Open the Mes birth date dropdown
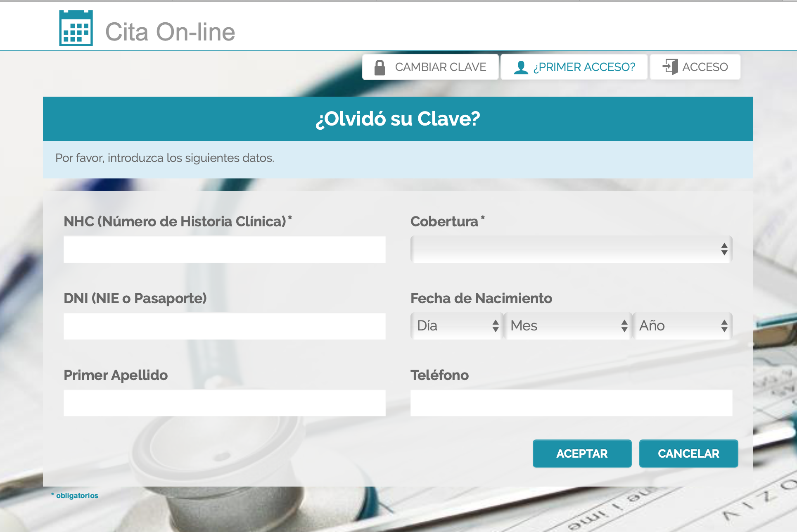797x532 pixels. point(568,326)
